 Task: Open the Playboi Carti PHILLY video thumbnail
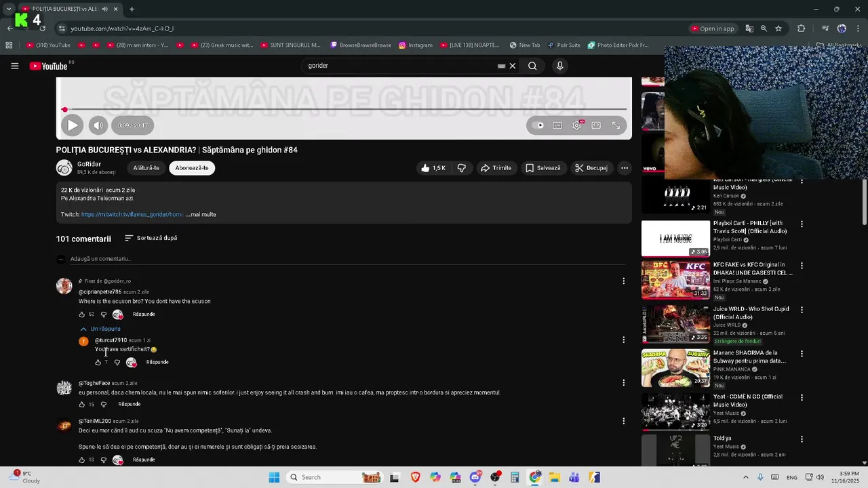point(675,238)
